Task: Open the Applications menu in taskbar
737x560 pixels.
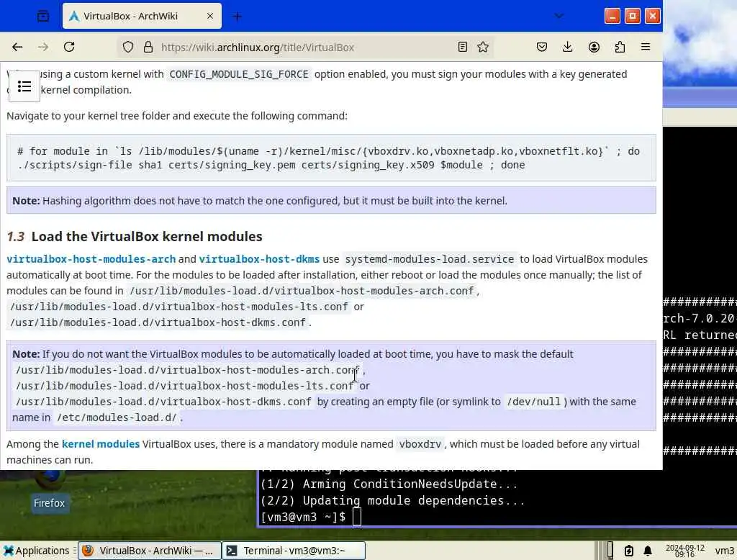Action: point(36,551)
